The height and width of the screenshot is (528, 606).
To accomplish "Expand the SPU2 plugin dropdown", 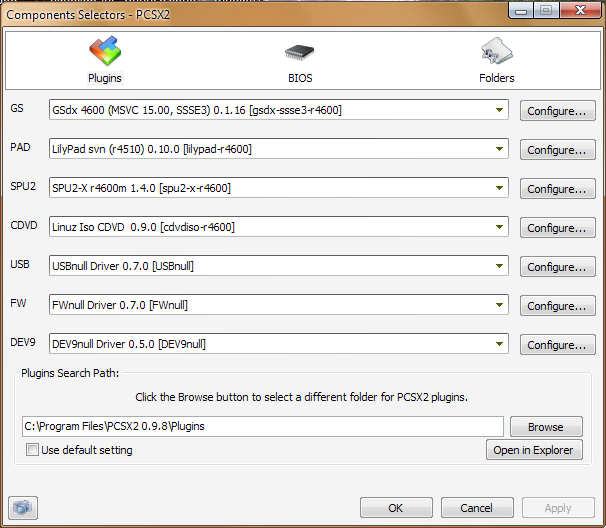I will 499,188.
